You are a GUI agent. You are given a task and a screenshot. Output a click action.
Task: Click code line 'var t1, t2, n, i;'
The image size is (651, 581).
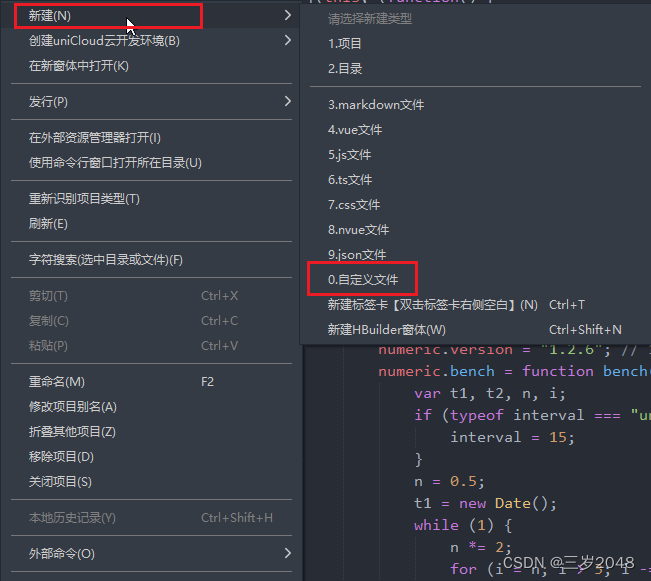(x=490, y=393)
